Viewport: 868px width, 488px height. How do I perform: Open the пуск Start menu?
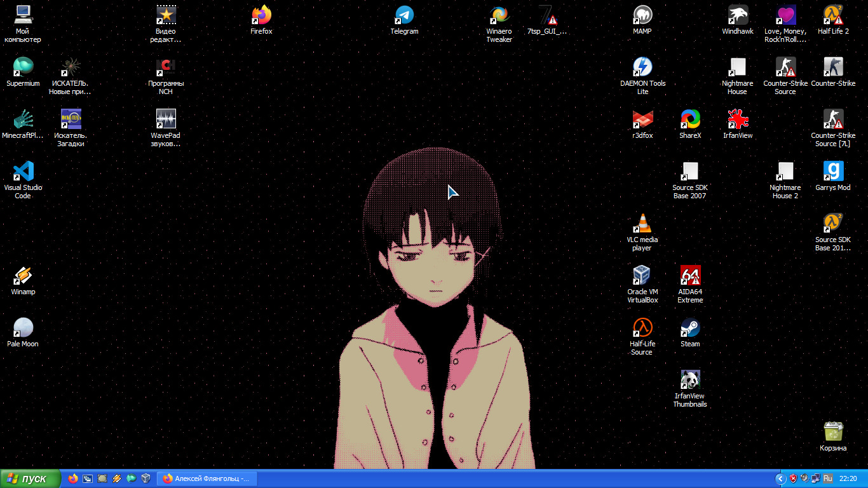click(31, 478)
